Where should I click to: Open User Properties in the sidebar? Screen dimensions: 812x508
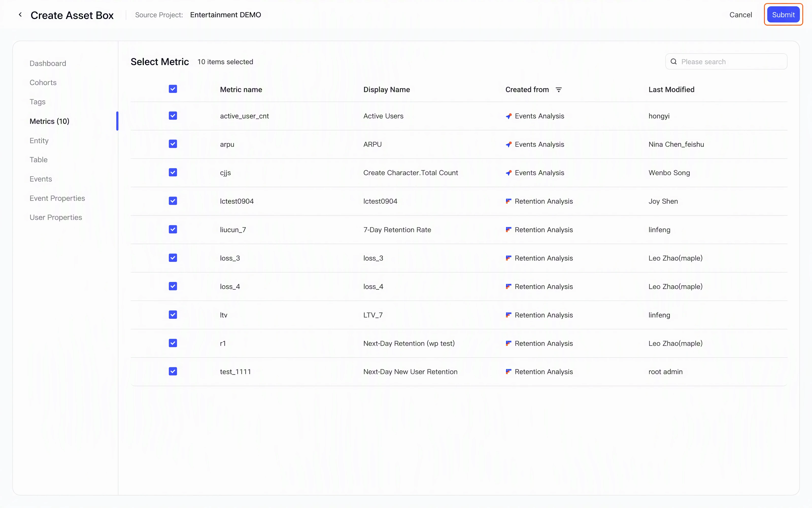56,217
